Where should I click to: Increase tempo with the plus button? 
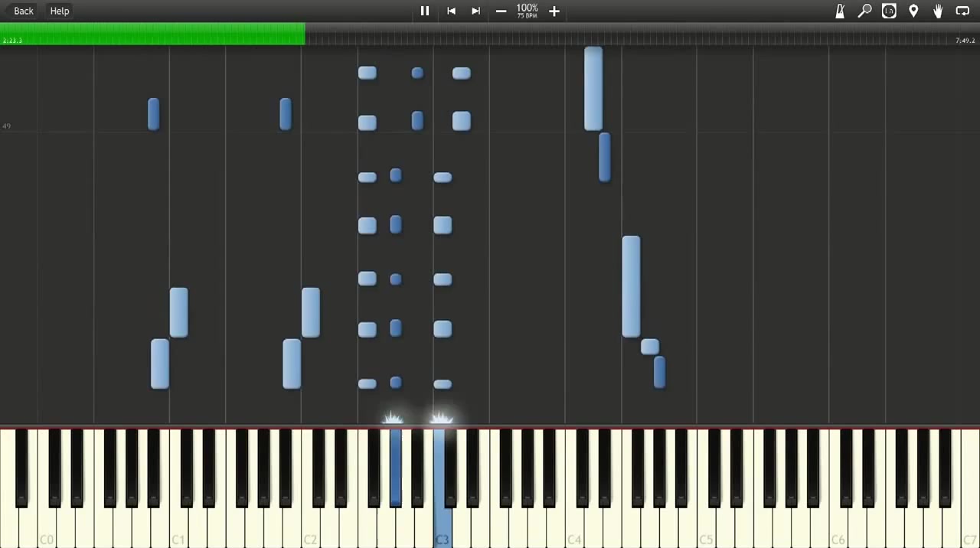pyautogui.click(x=554, y=11)
